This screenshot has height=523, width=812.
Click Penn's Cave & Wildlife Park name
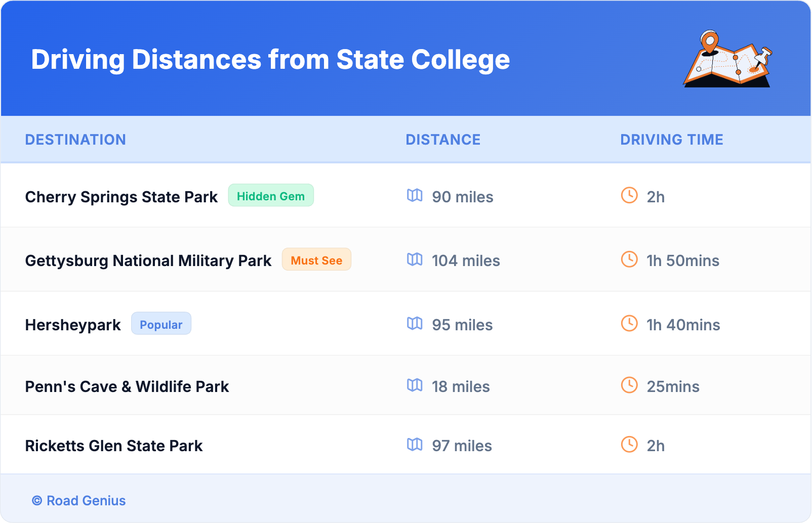127,386
